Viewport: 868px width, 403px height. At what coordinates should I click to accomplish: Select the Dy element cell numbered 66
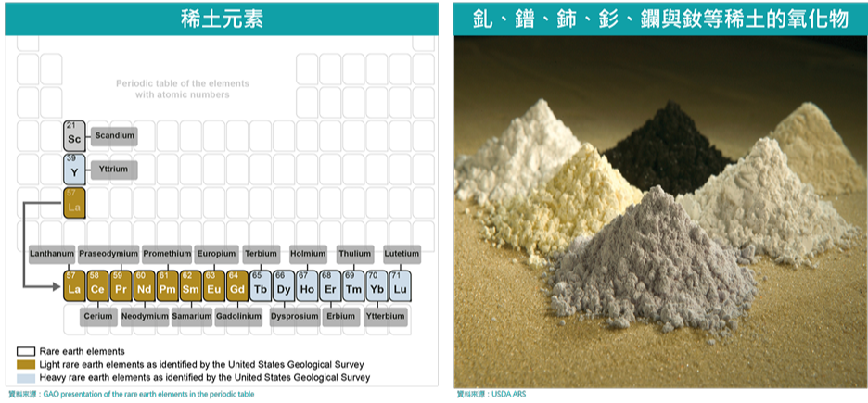tap(284, 285)
